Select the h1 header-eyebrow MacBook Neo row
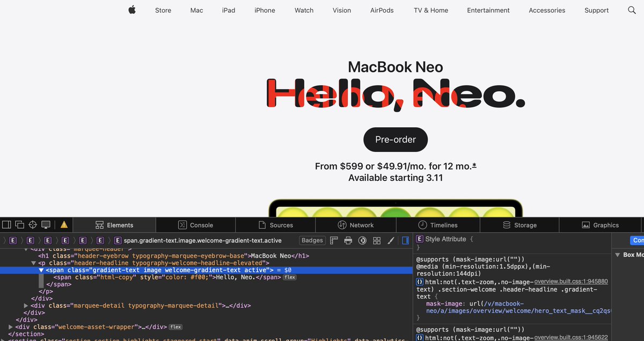This screenshot has height=341, width=644. (x=207, y=256)
